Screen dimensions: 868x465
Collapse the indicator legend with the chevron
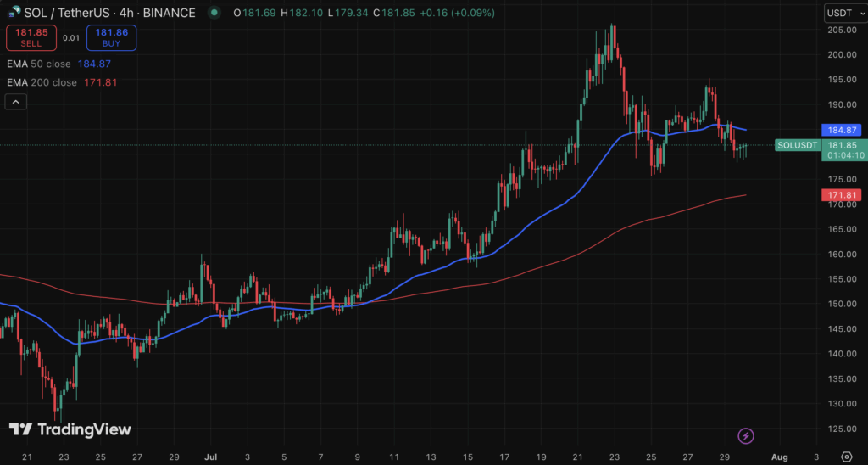pyautogui.click(x=16, y=102)
